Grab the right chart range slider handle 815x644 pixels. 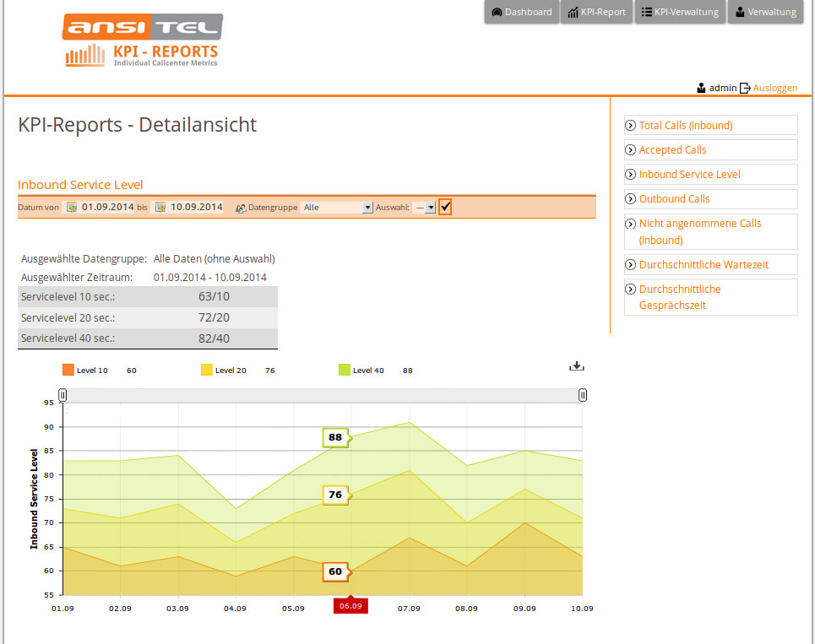pos(583,395)
